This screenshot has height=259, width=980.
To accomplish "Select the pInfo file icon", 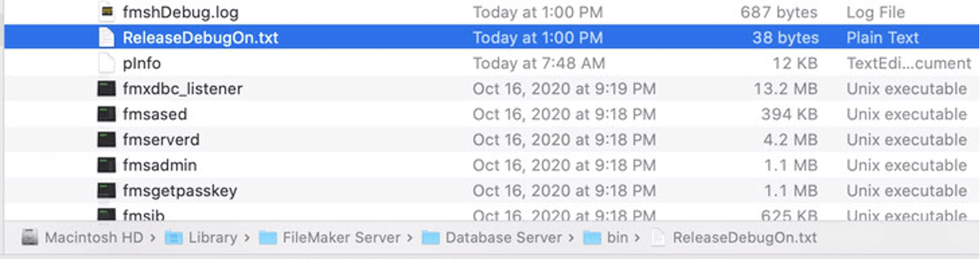I will [106, 63].
